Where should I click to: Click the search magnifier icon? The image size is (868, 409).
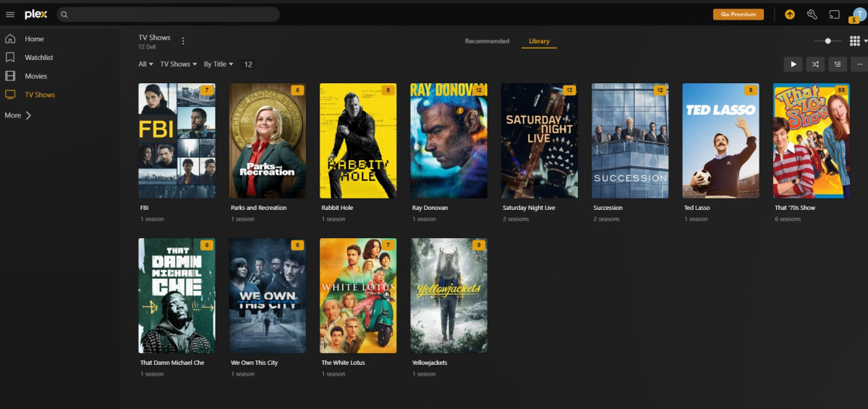pyautogui.click(x=64, y=14)
